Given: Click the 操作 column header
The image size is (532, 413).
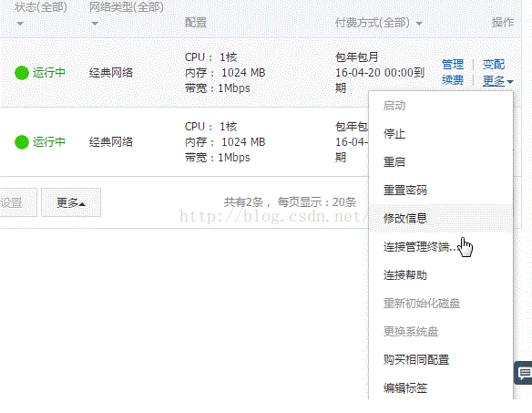Looking at the screenshot, I should (503, 23).
